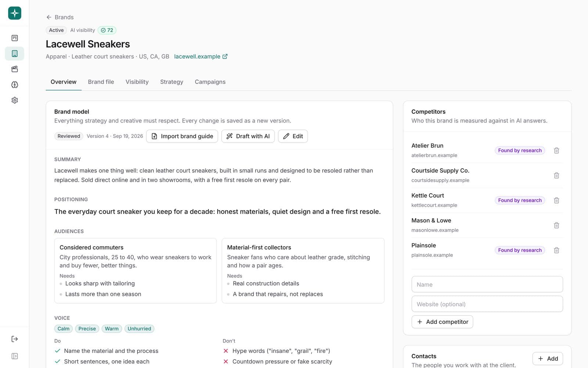Open the Strategy tab
588x368 pixels.
[x=172, y=82]
